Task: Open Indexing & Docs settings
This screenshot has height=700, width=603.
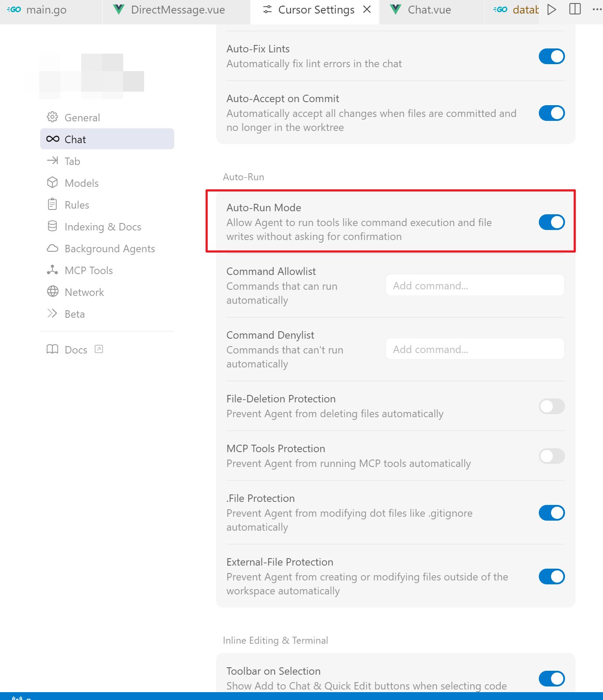Action: [x=107, y=226]
